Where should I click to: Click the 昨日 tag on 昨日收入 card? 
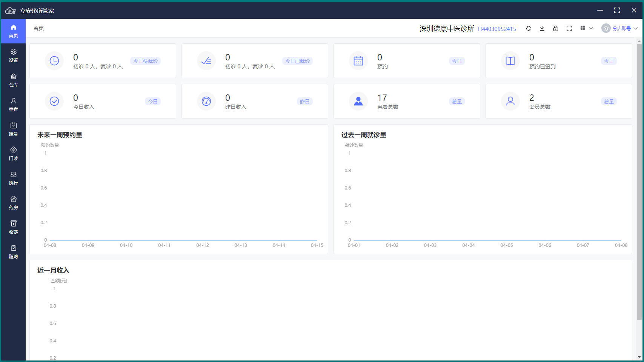pos(305,102)
